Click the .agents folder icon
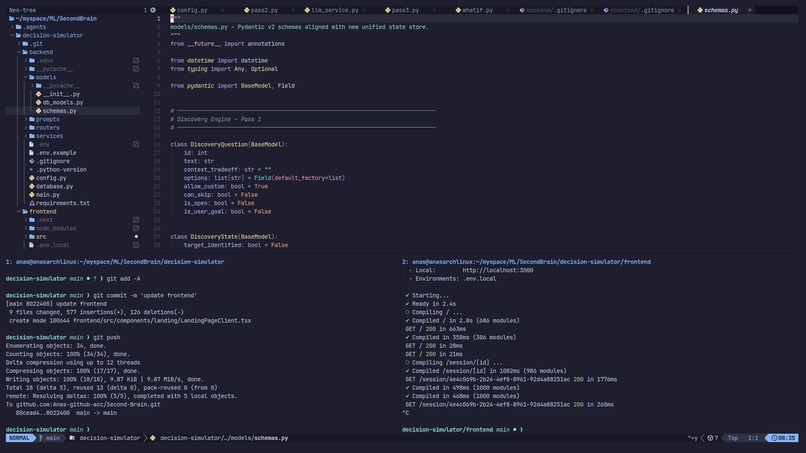Viewport: 806px width, 453px height. (x=19, y=27)
